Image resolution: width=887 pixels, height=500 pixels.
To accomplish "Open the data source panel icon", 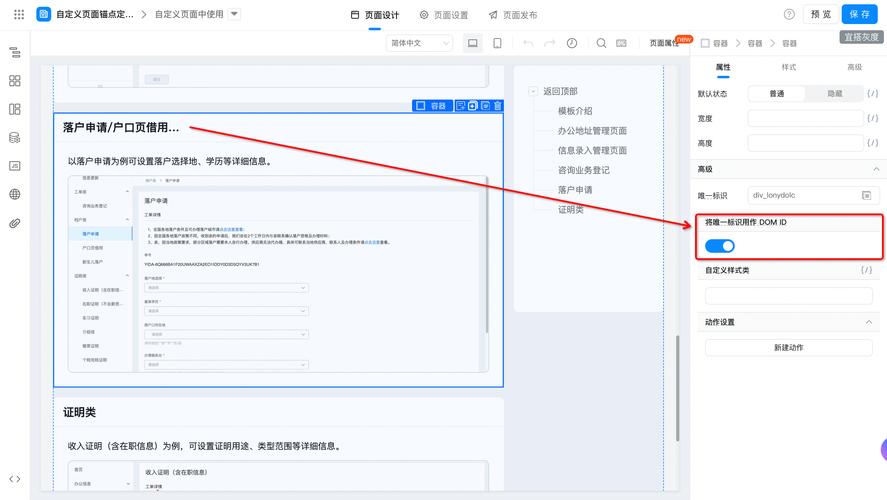I will (15, 137).
